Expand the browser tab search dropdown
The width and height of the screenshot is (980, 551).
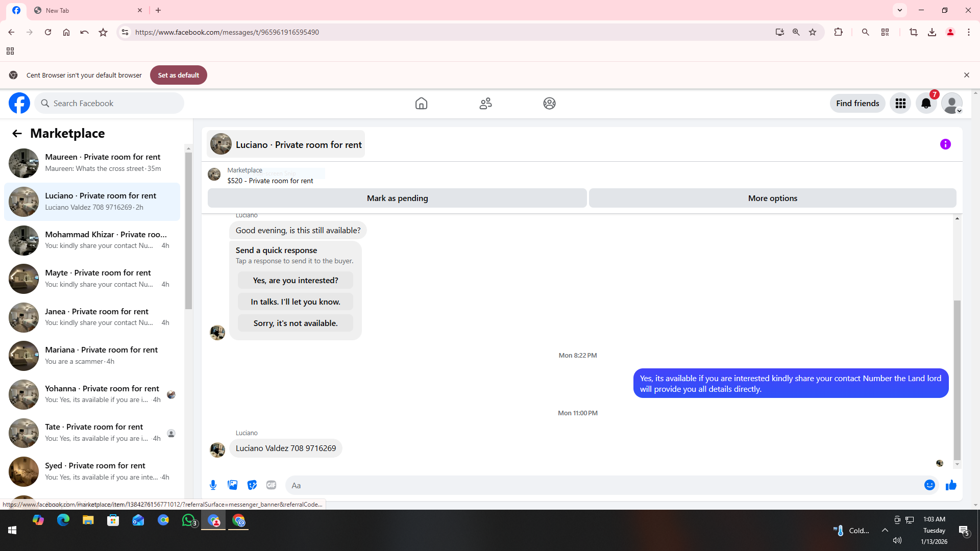click(x=900, y=10)
